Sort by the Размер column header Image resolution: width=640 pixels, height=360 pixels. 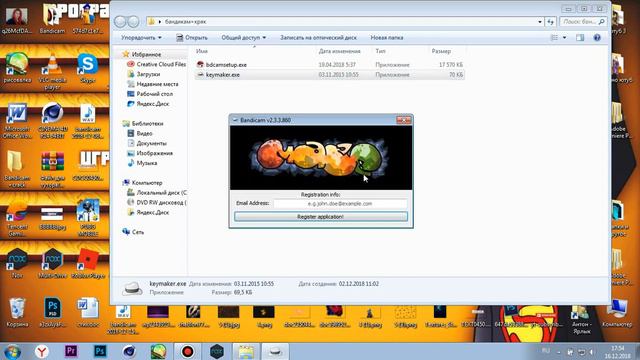coord(441,51)
